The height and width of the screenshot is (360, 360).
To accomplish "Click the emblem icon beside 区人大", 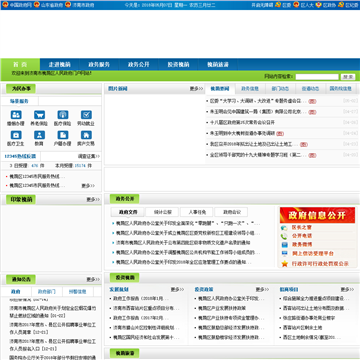I will pyautogui.click(x=296, y=5).
